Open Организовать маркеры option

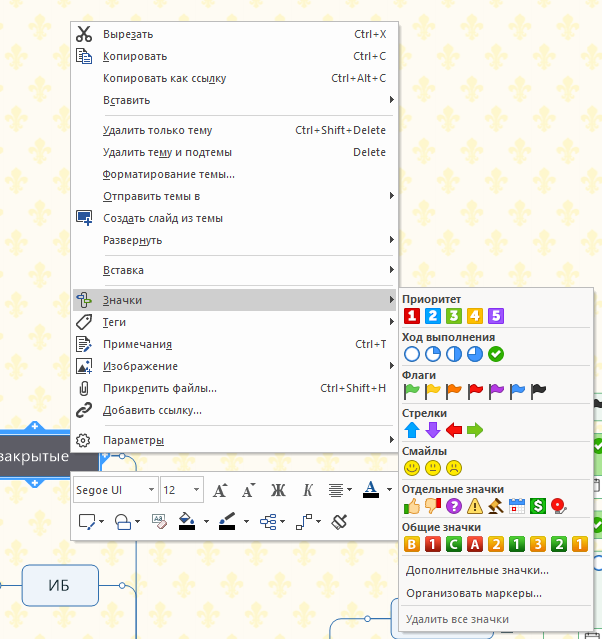click(x=474, y=593)
